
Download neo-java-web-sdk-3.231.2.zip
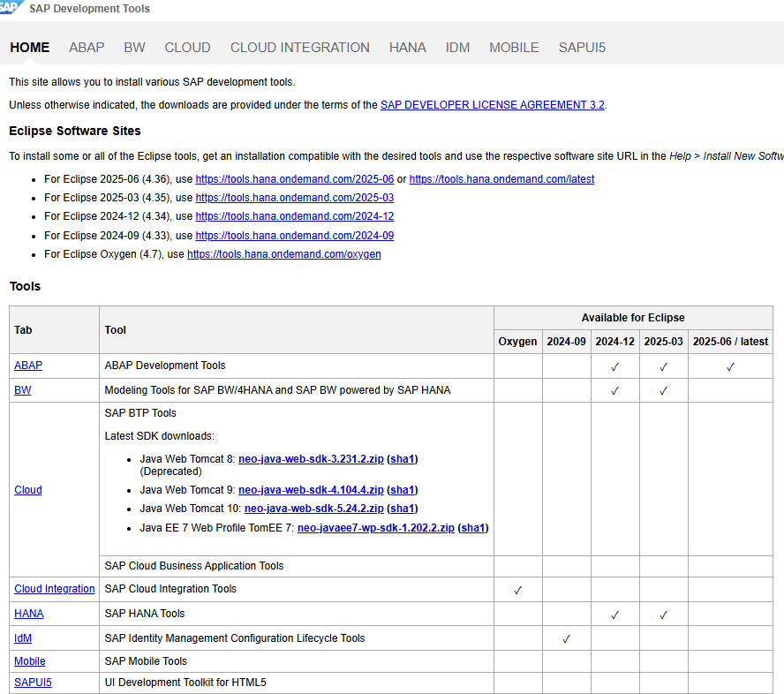coord(311,459)
